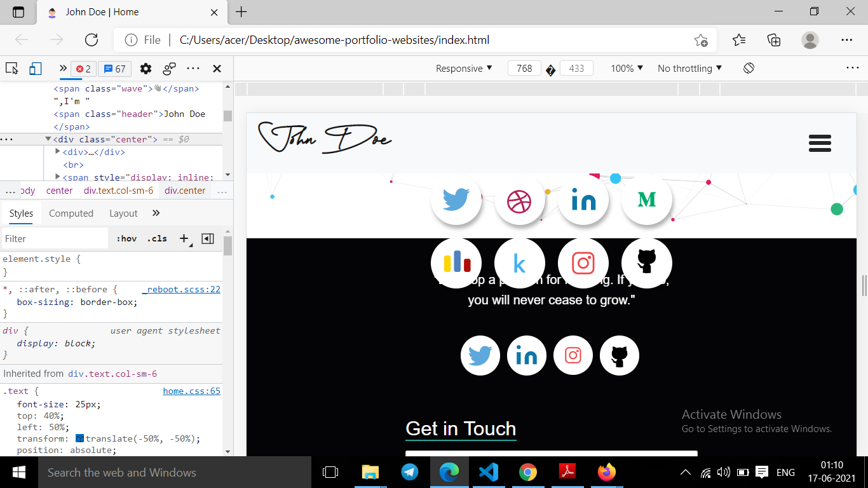
Task: Open the home.css:65 stylesheet link
Action: (x=191, y=391)
